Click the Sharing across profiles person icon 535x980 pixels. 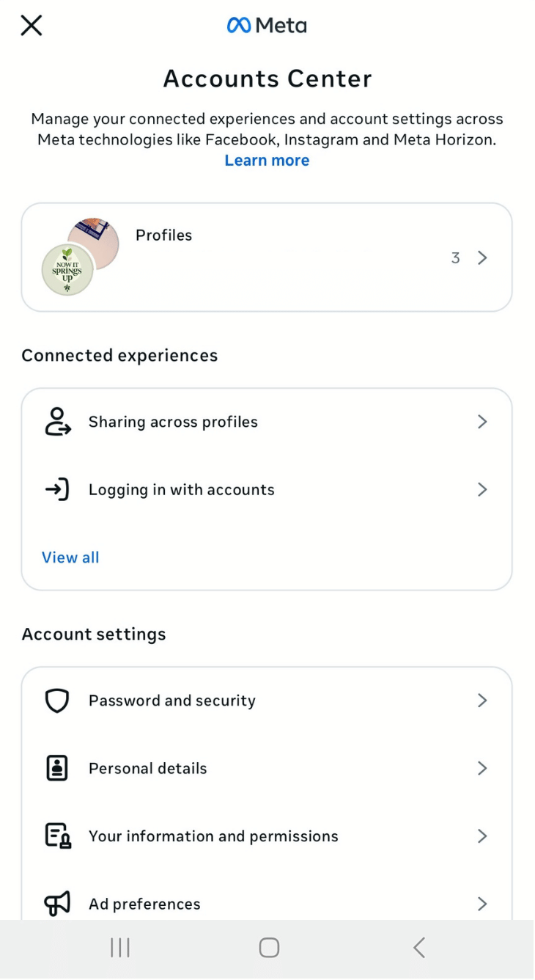57,422
